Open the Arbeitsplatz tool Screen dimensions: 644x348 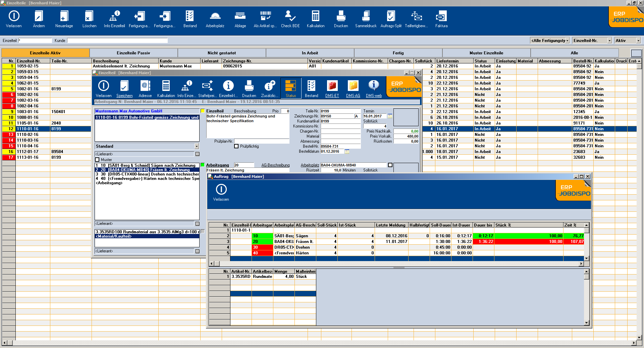point(215,18)
